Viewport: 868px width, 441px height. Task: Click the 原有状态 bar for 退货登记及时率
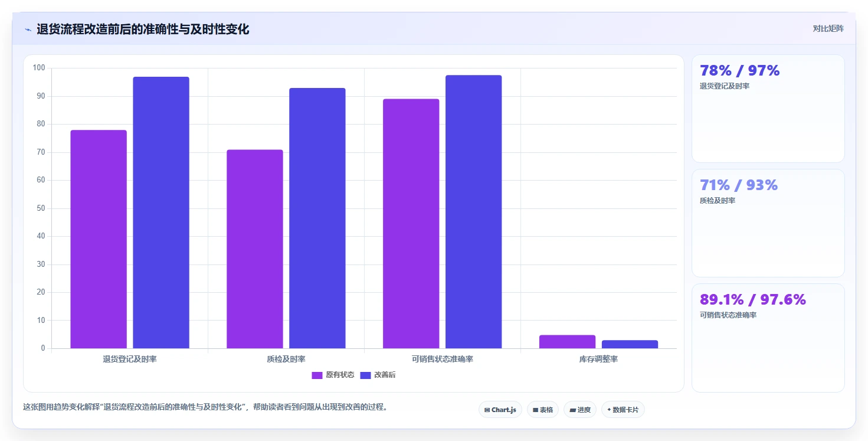[x=99, y=239]
